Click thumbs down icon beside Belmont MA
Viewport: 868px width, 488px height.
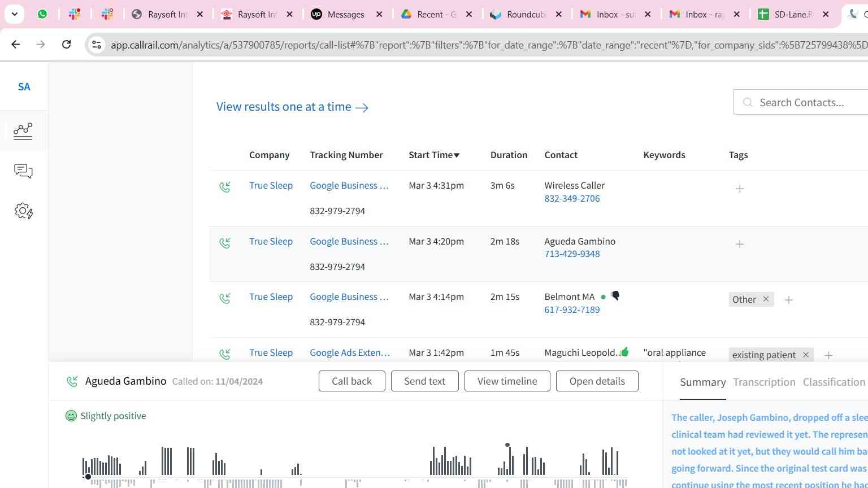click(x=615, y=295)
